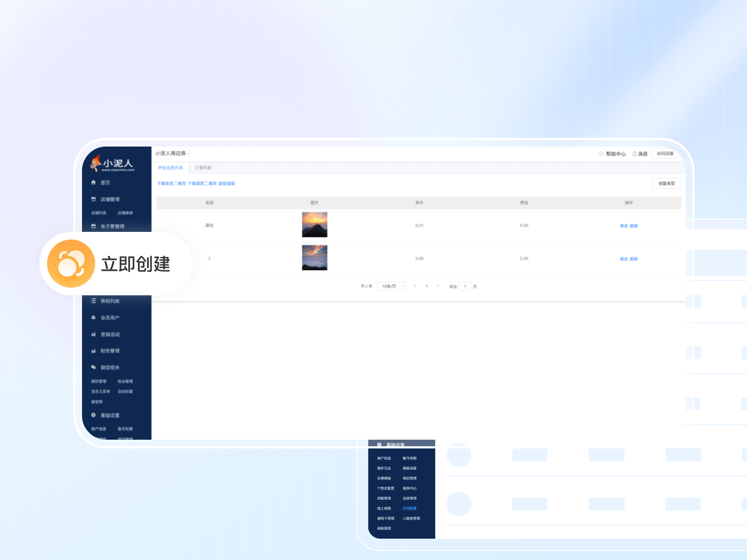Click the 会员用户 people icon
Screen dimensions: 747x560
click(94, 318)
